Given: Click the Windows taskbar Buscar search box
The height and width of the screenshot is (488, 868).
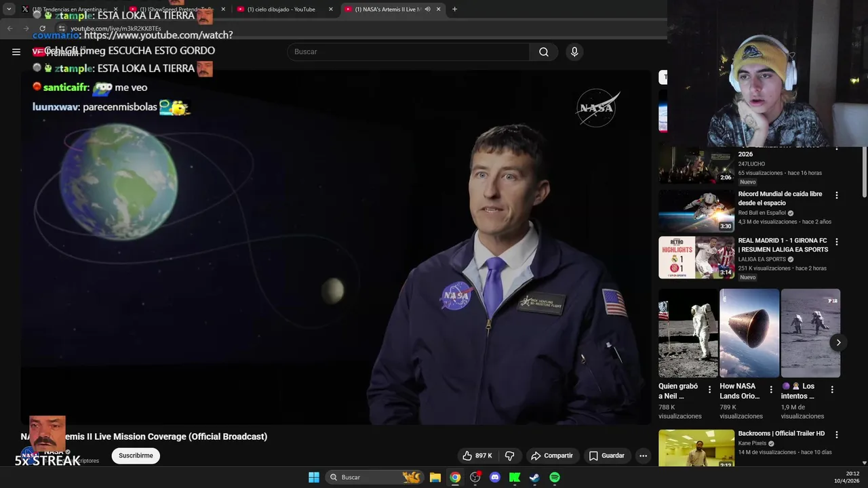Looking at the screenshot, I should coord(375,477).
